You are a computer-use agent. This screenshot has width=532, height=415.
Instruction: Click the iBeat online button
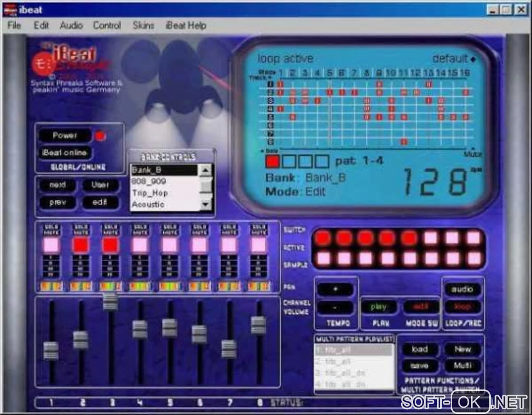[x=65, y=153]
